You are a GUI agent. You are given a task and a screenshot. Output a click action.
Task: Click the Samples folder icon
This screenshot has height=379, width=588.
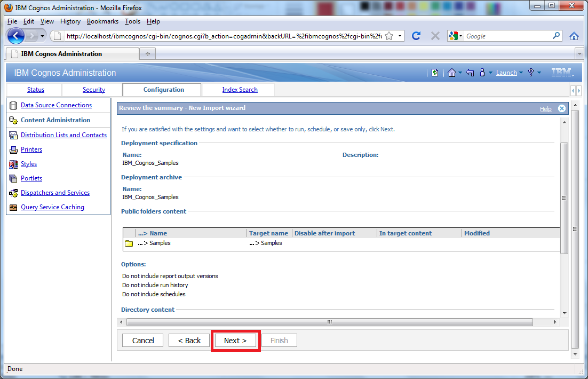[129, 243]
